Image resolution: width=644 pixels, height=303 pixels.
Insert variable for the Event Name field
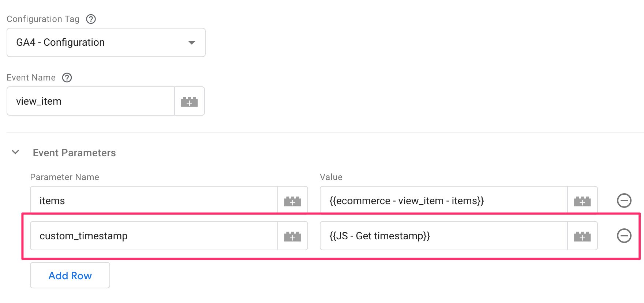190,101
